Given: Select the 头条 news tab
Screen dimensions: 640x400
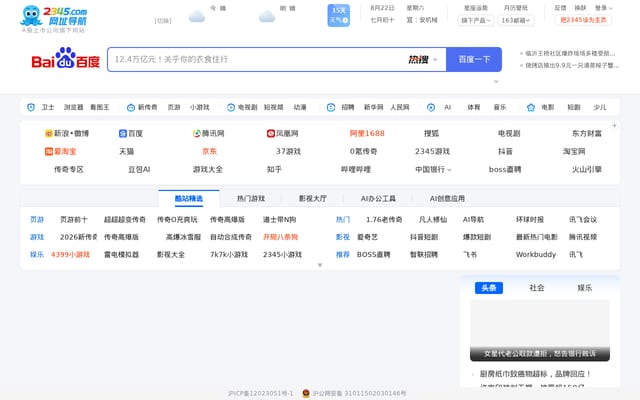Looking at the screenshot, I should [489, 288].
